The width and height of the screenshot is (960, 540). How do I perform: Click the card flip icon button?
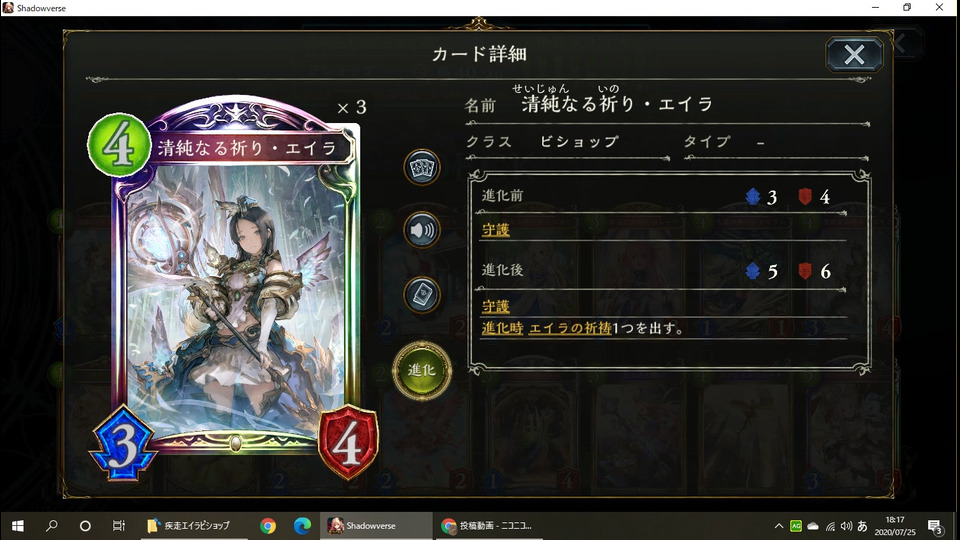(x=422, y=295)
